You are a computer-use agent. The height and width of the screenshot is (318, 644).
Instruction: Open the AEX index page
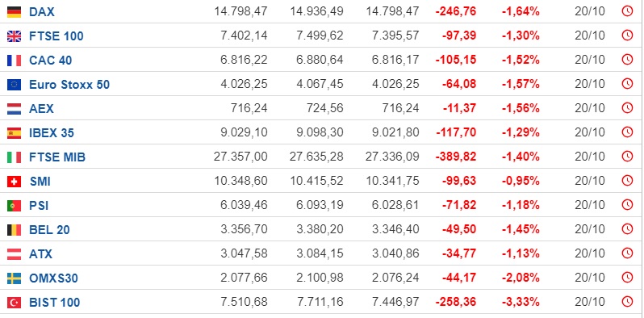tap(41, 109)
